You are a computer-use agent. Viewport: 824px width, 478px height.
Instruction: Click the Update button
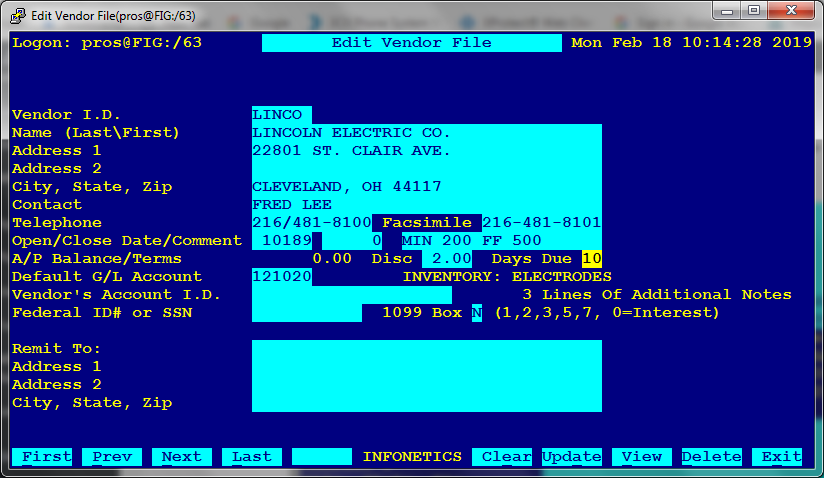tap(572, 457)
